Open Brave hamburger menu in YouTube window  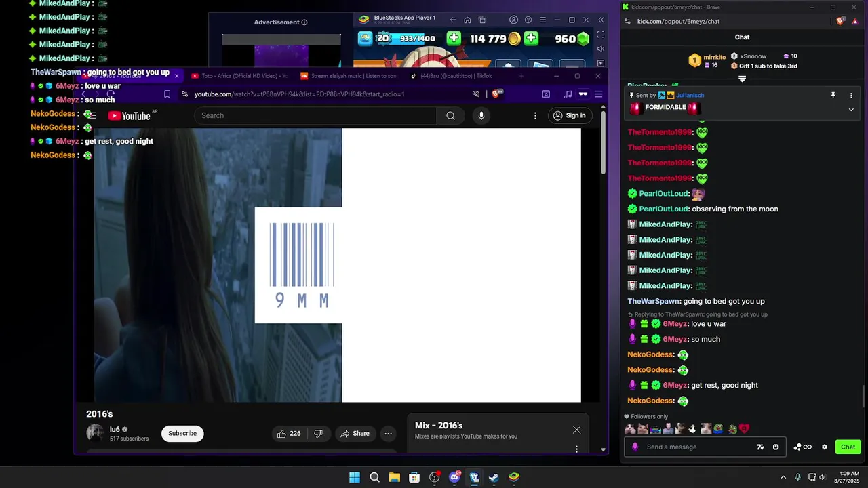pyautogui.click(x=598, y=94)
